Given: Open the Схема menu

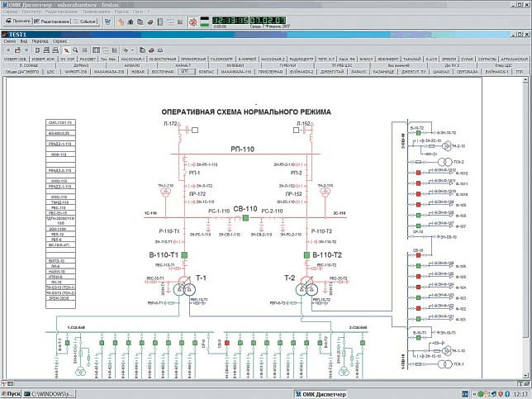Looking at the screenshot, I should 9,40.
